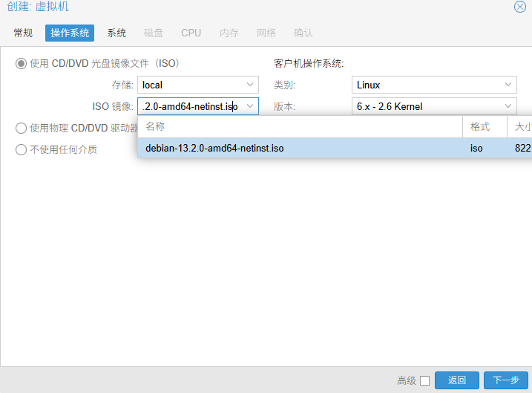Image resolution: width=532 pixels, height=393 pixels.
Task: Switch to the 常规 tab
Action: pyautogui.click(x=23, y=33)
